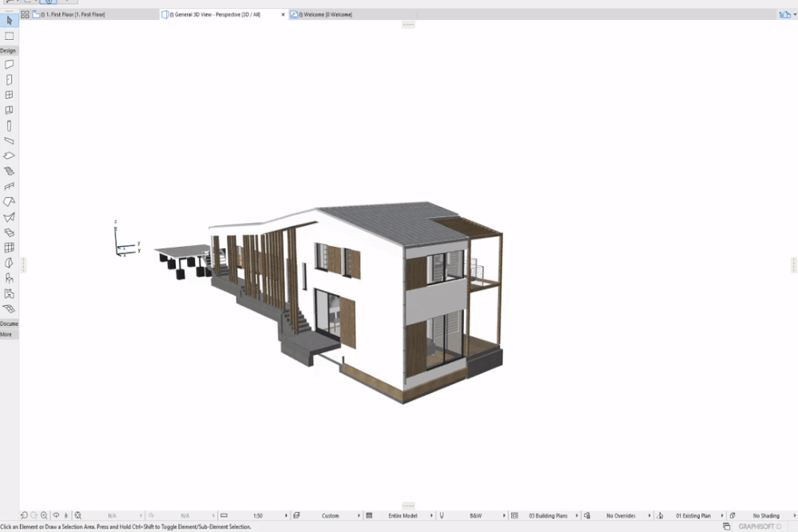Click the renovation icon beside 01 Existing Plan
Screen dimensions: 798x532
coord(660,516)
